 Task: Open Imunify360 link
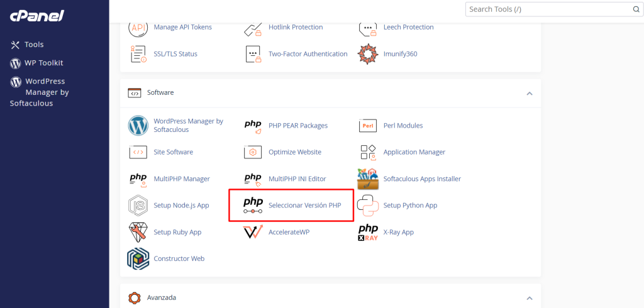(401, 54)
